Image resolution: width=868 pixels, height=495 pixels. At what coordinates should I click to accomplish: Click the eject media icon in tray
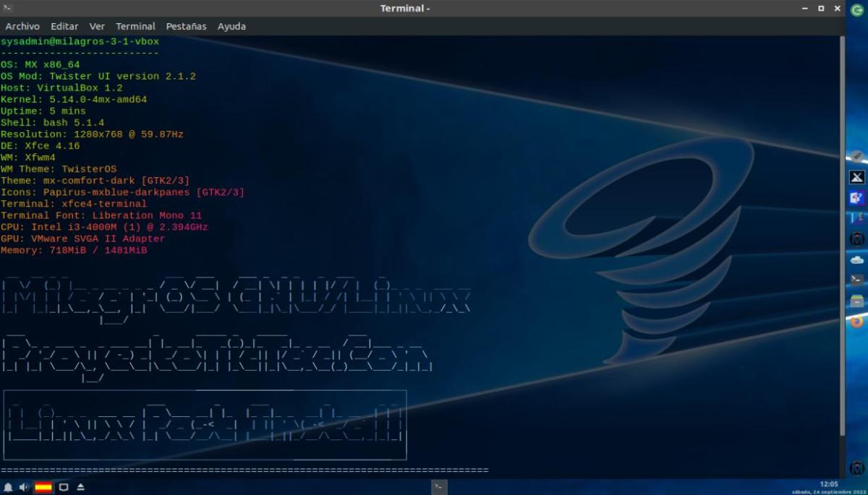tap(81, 488)
